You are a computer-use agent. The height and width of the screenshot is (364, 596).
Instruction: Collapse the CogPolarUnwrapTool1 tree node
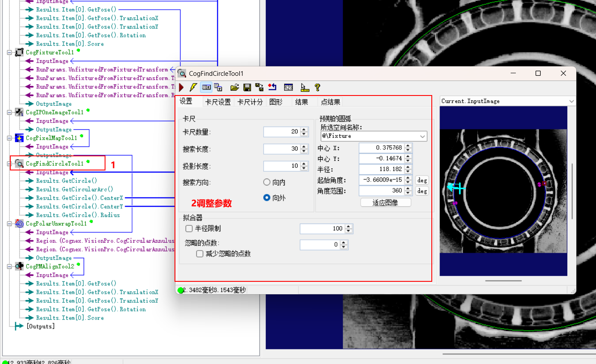coord(9,224)
